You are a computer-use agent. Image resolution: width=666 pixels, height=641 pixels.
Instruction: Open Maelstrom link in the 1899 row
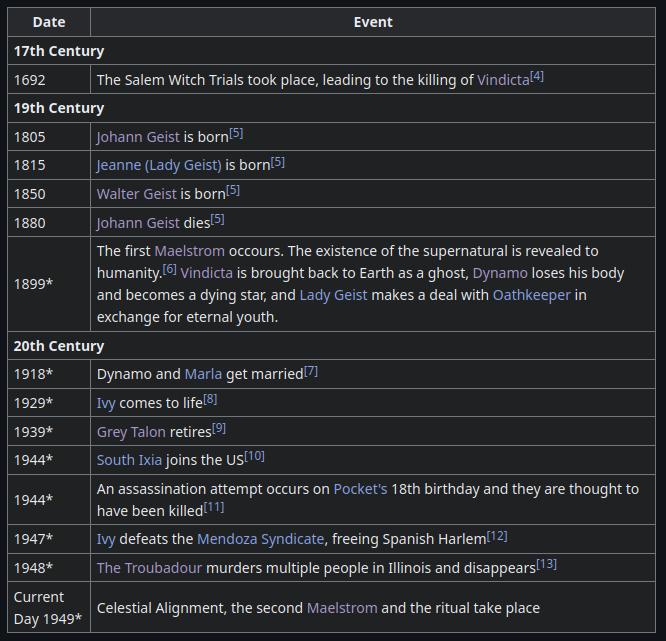pyautogui.click(x=189, y=251)
